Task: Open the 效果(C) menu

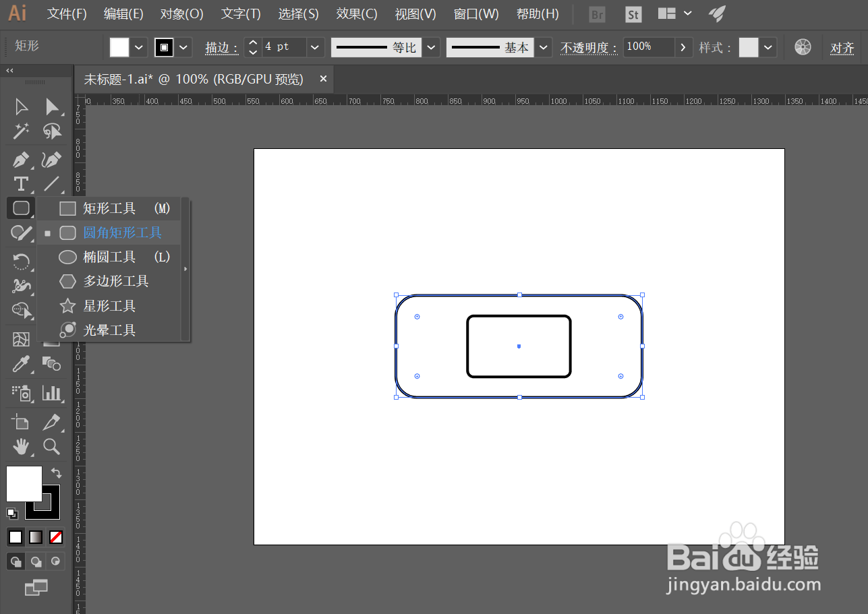Action: 357,14
